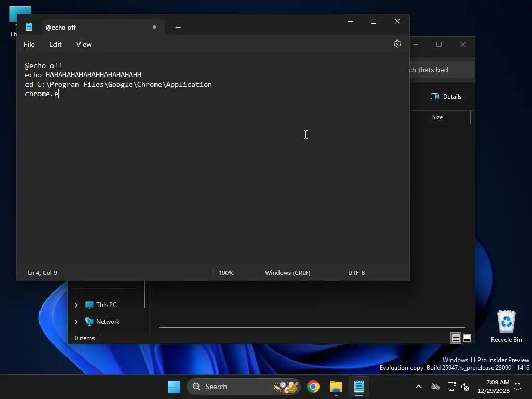Click the 100% zoom status entry
This screenshot has width=532, height=399.
227,273
